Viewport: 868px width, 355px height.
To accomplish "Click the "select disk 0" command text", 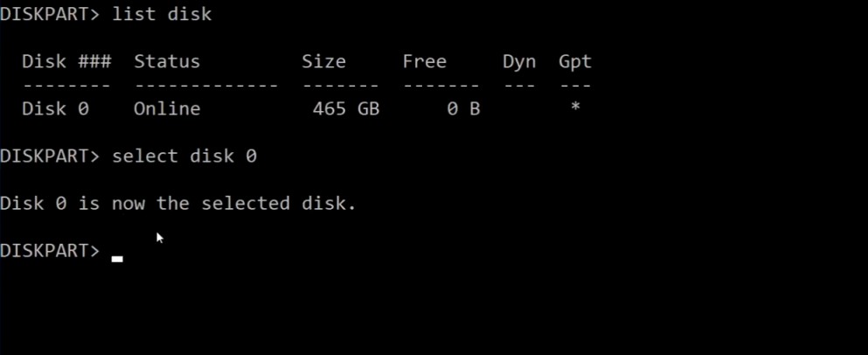I will click(184, 157).
